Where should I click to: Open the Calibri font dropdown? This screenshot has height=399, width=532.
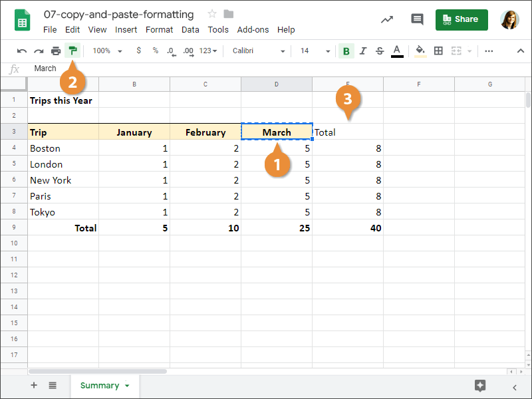click(259, 51)
